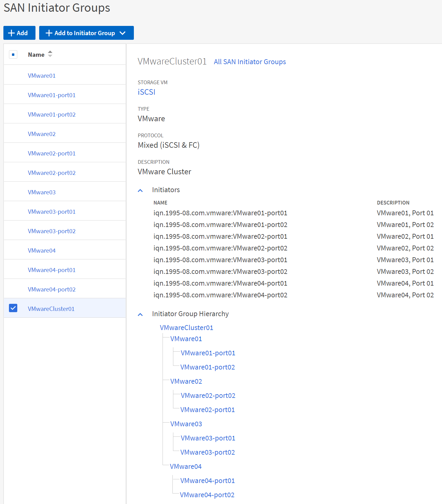Click the Initiator Group Hierarchy section title

(190, 314)
